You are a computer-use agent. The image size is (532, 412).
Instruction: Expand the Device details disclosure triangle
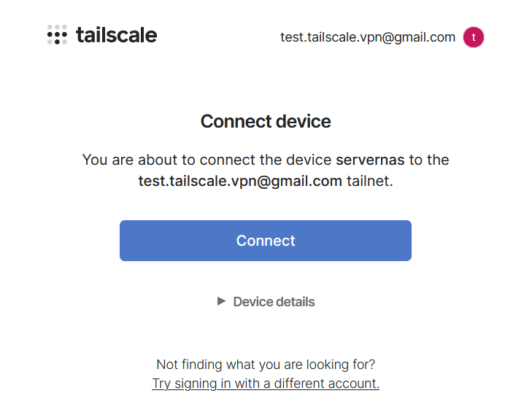pyautogui.click(x=222, y=301)
